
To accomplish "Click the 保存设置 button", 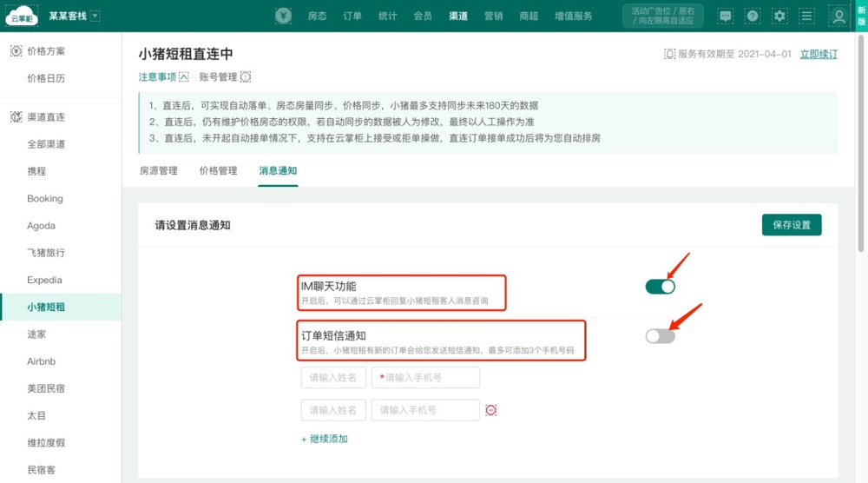I will click(x=791, y=225).
